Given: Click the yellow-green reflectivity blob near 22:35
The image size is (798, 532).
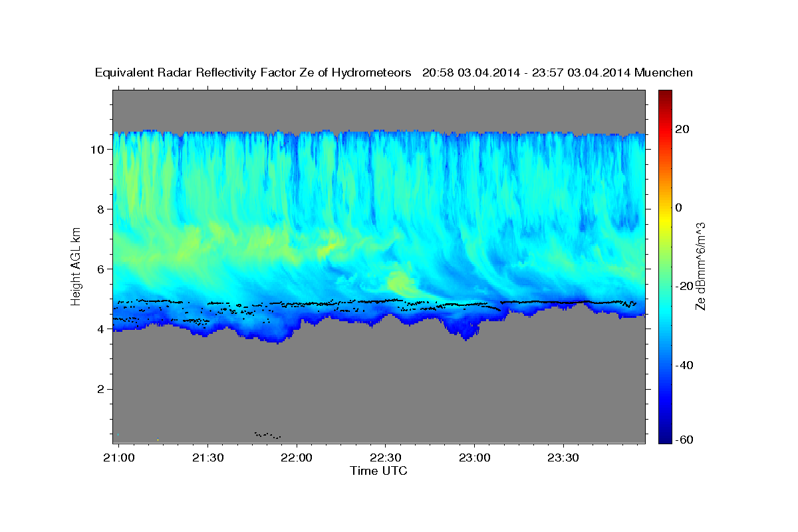Looking at the screenshot, I should pyautogui.click(x=400, y=283).
